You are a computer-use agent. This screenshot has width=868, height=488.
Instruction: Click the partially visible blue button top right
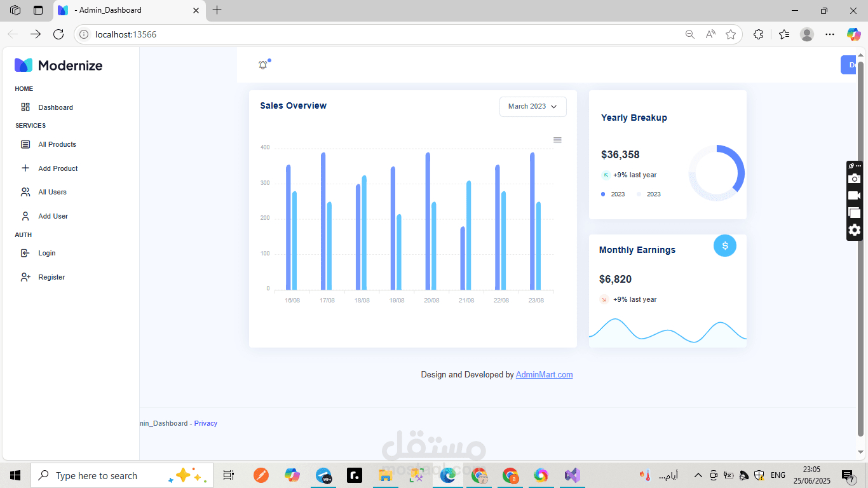848,65
